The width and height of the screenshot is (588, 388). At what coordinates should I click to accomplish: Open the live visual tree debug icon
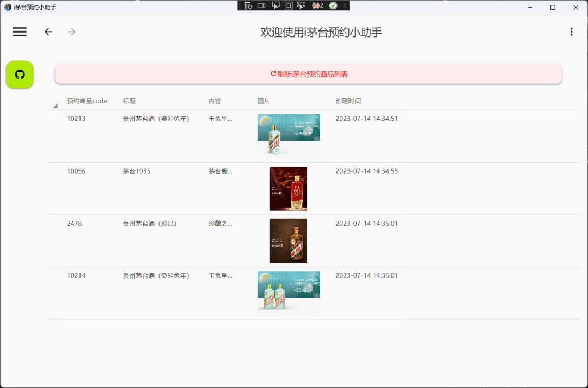(x=248, y=5)
